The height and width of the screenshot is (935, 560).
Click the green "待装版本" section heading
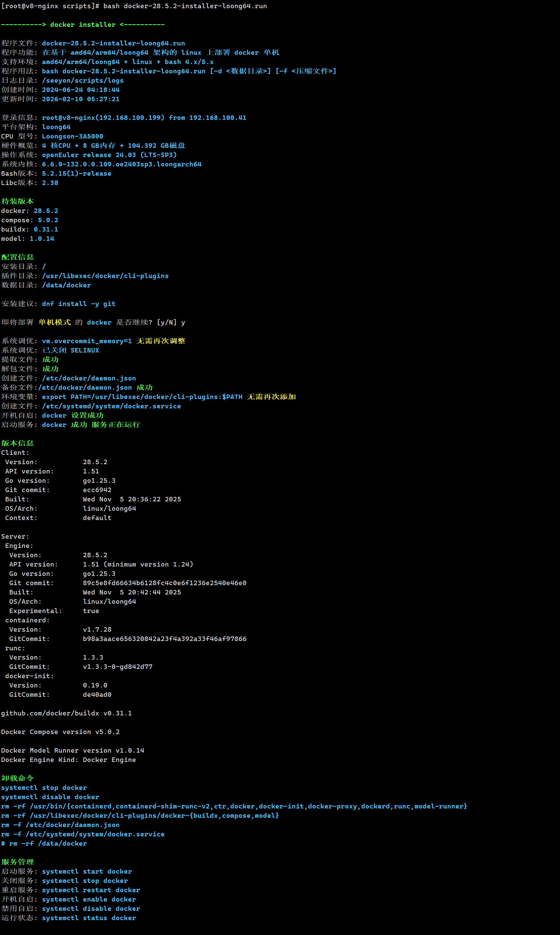[x=17, y=202]
